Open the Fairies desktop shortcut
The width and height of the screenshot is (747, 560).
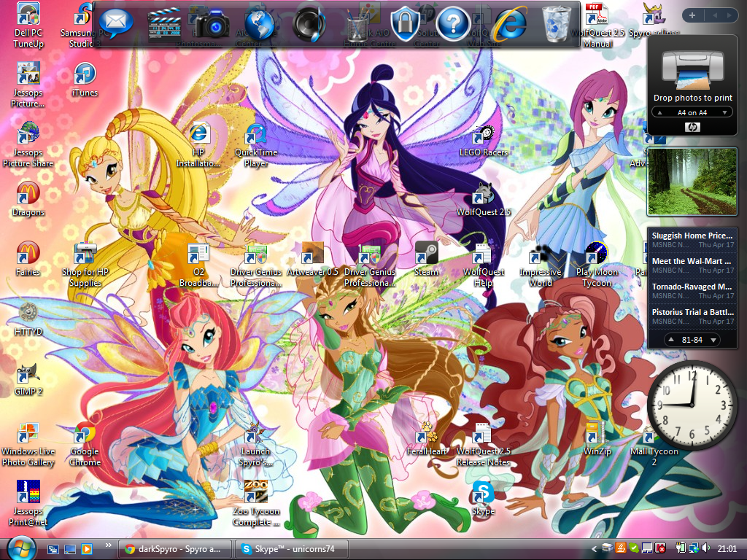[x=28, y=259]
